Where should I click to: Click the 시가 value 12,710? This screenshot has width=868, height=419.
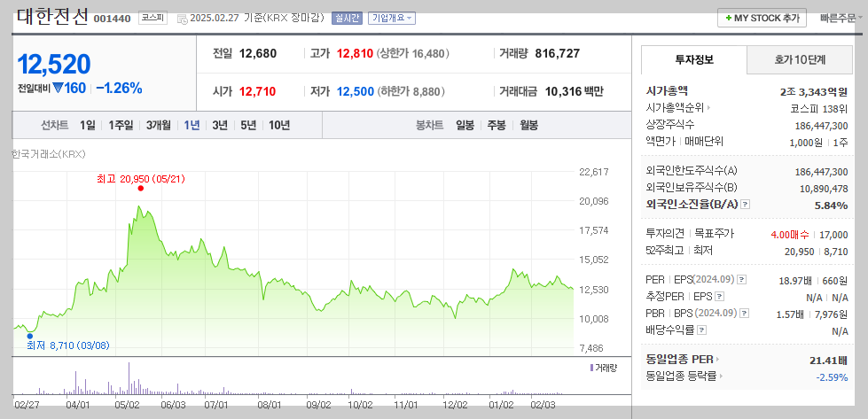[257, 92]
